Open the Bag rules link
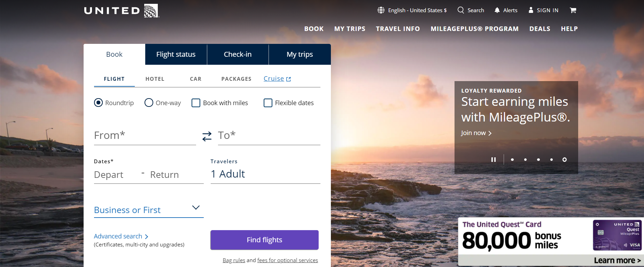The image size is (644, 267). click(234, 260)
